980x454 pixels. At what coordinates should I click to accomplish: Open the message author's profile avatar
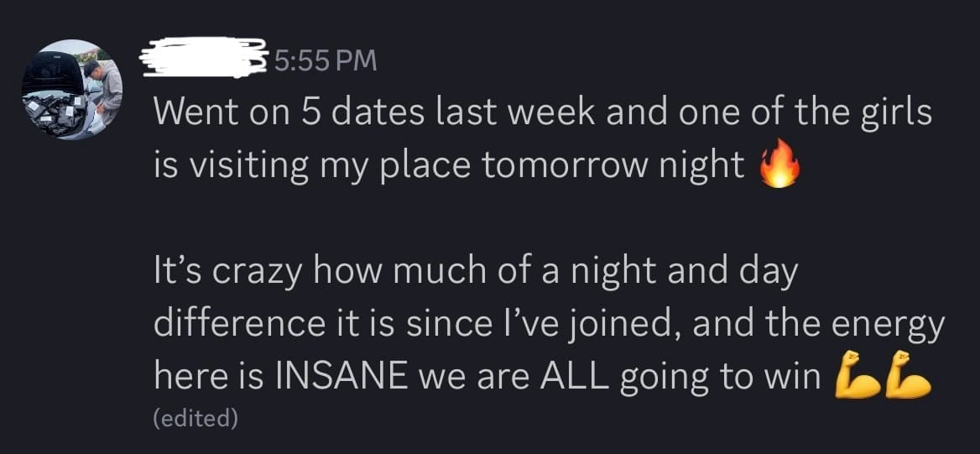click(x=71, y=89)
